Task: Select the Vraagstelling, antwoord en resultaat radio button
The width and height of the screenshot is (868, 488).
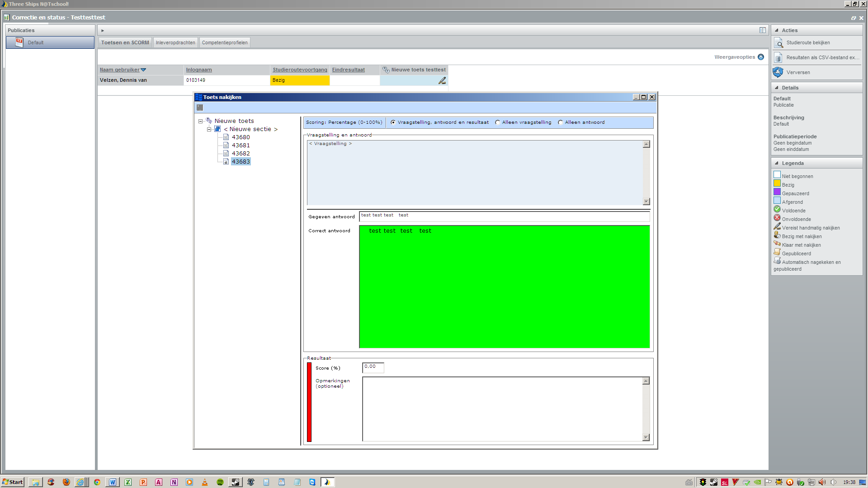Action: tap(393, 122)
